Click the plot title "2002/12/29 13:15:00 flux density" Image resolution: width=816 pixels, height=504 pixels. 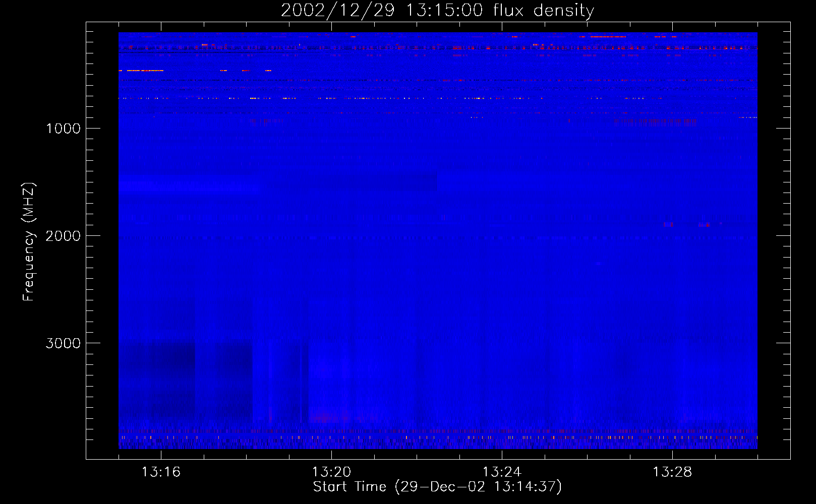[x=437, y=10]
